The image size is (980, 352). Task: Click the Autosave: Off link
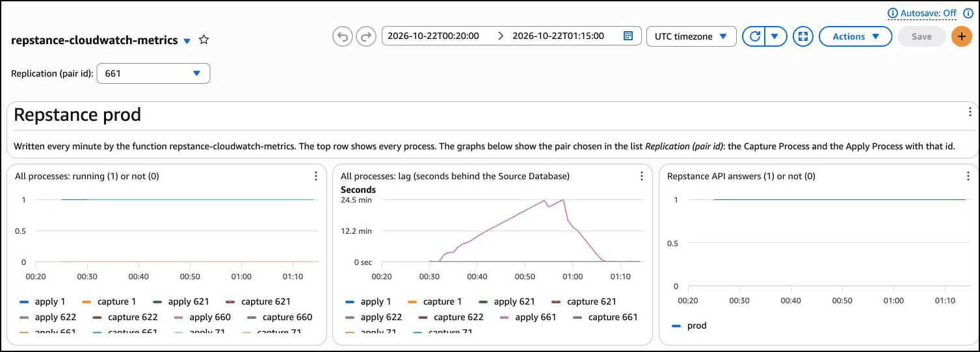928,13
